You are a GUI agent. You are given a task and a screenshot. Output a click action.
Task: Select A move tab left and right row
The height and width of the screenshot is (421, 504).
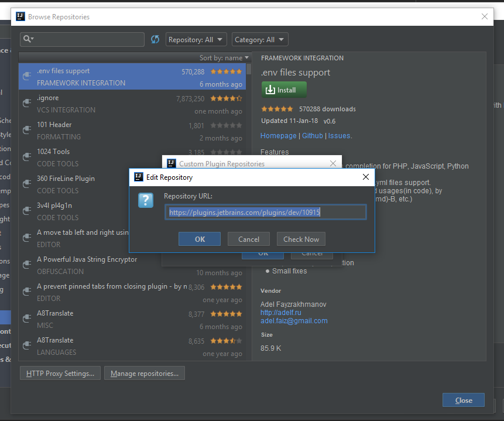point(74,238)
